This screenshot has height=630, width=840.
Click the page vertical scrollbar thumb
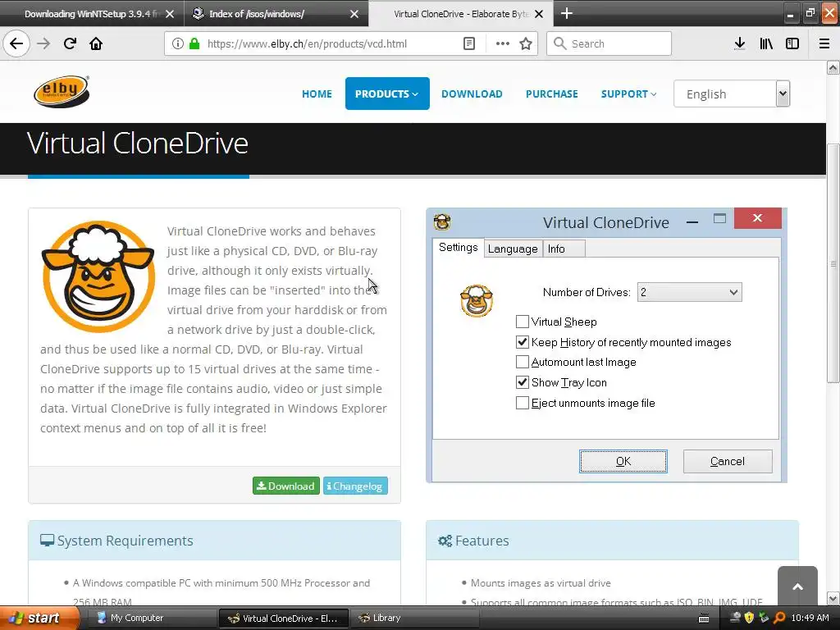833,263
